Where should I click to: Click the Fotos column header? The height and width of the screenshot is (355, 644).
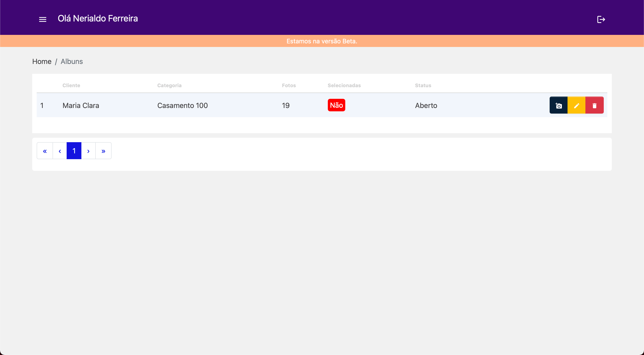coord(289,85)
